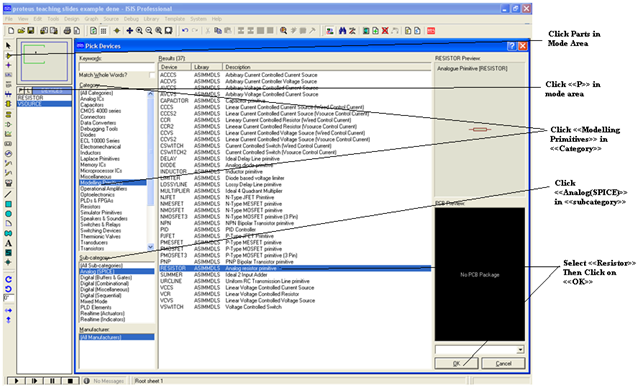Screen dimensions: 640x388
Task: Select 'Analog (SPICE)' in Sub-category list
Action: pyautogui.click(x=117, y=271)
